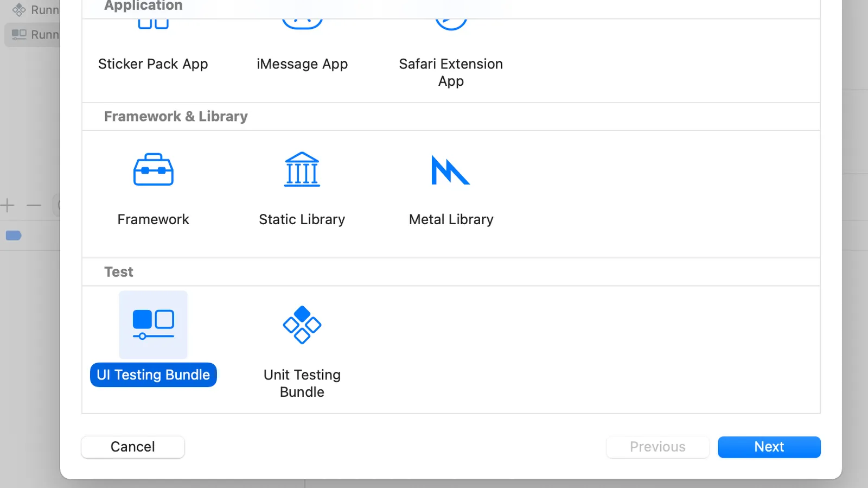
Task: Select the first Runn… unit test target
Action: tap(36, 10)
